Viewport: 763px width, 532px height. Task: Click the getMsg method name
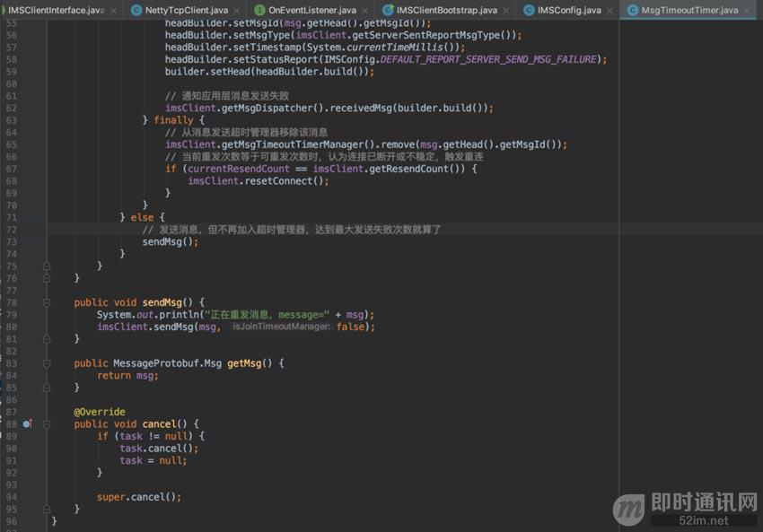(244, 363)
